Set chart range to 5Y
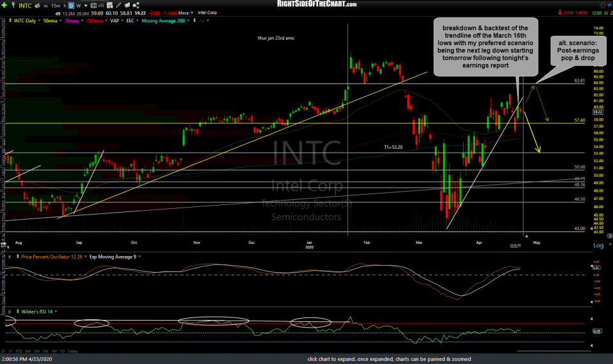The image size is (613, 364). (3, 351)
